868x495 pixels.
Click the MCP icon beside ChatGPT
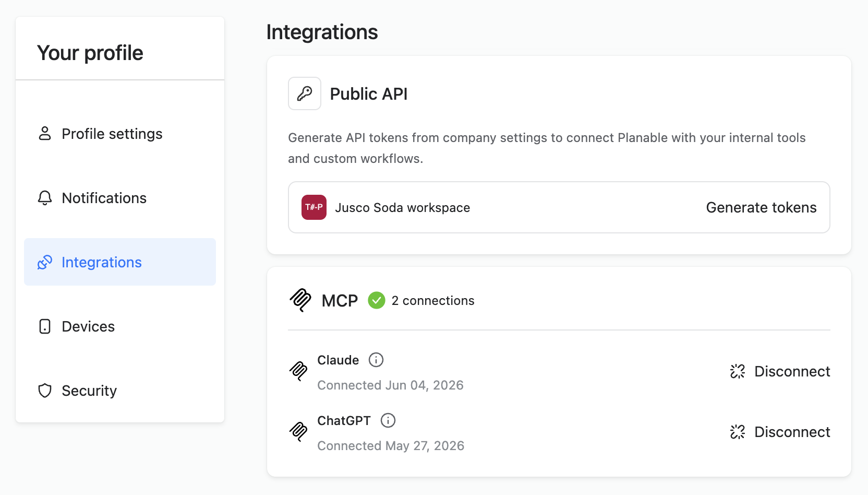click(x=298, y=432)
